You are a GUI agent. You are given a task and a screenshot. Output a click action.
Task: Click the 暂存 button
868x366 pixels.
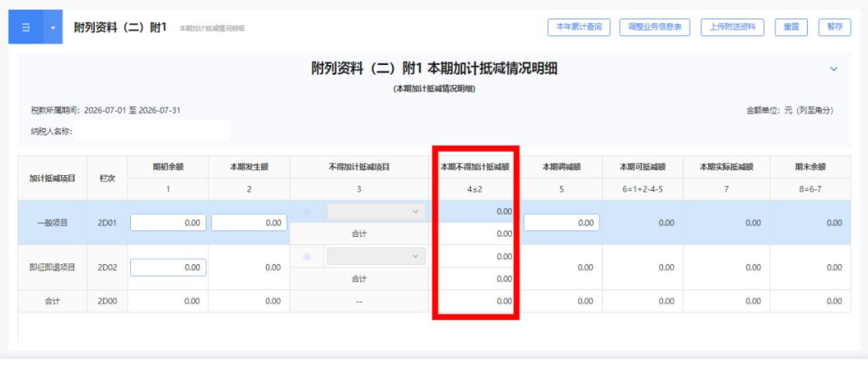click(835, 27)
